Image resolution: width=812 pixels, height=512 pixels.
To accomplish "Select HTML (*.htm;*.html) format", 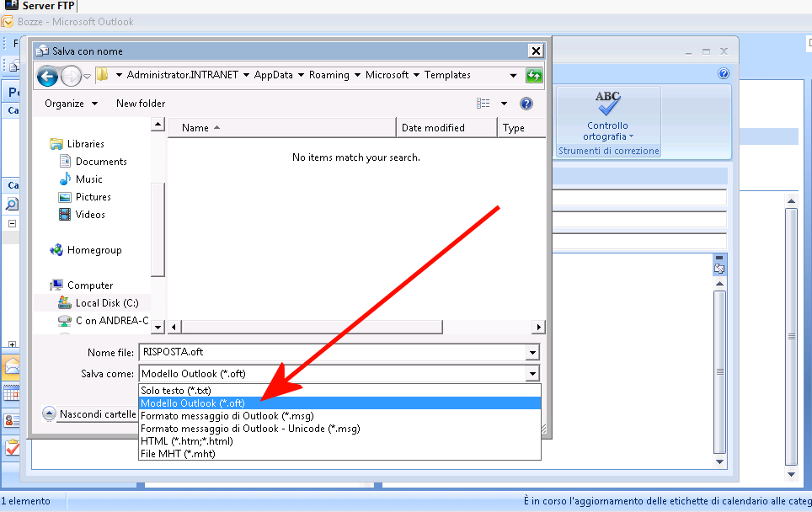I will coord(339,441).
